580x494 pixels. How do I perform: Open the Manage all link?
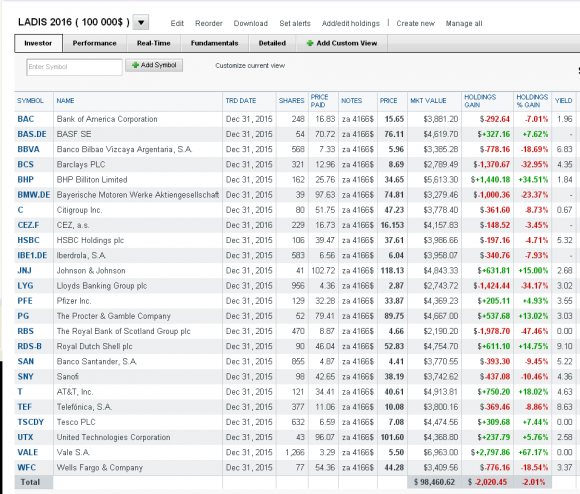464,23
